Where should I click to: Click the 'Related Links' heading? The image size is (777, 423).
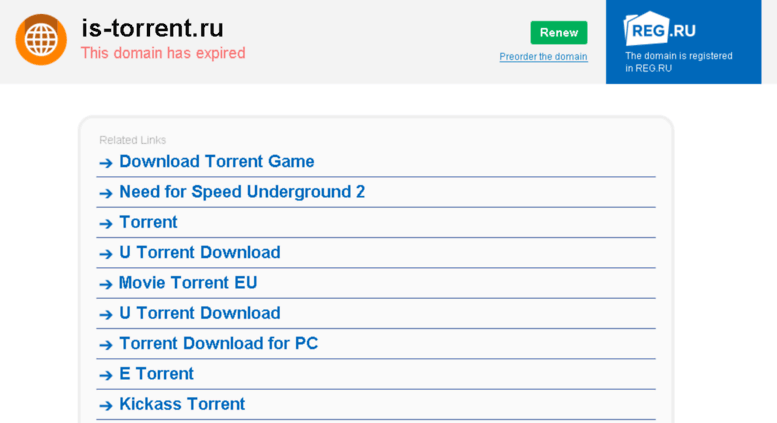132,140
